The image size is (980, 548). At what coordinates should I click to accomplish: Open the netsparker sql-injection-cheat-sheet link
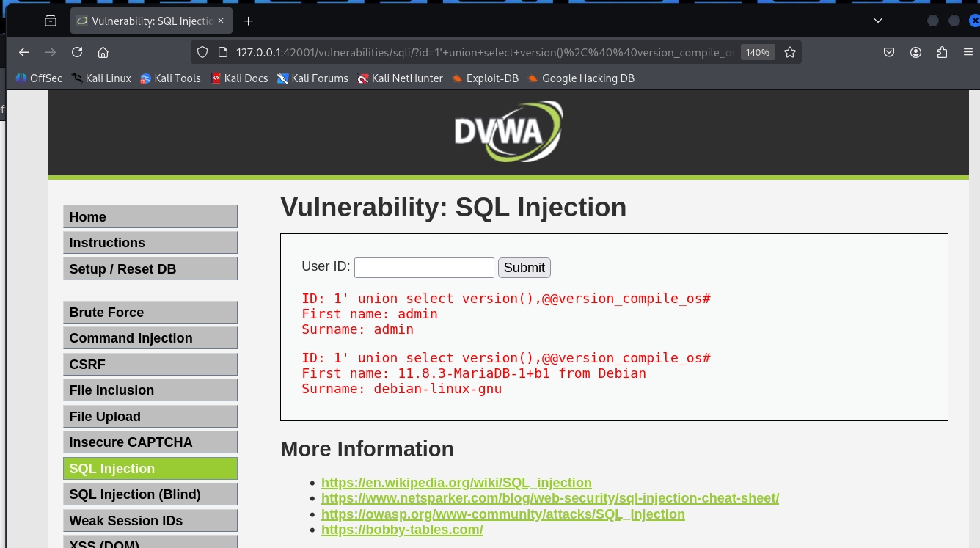(x=550, y=498)
